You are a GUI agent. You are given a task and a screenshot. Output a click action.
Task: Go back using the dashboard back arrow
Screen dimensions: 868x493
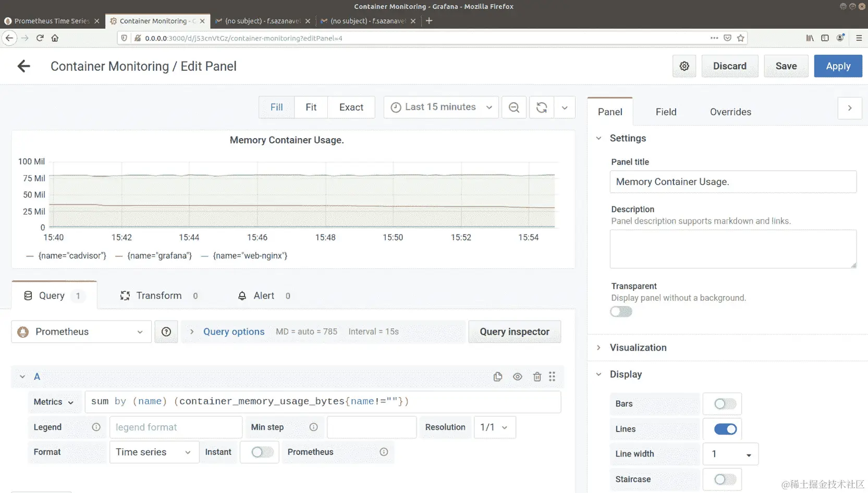(24, 66)
